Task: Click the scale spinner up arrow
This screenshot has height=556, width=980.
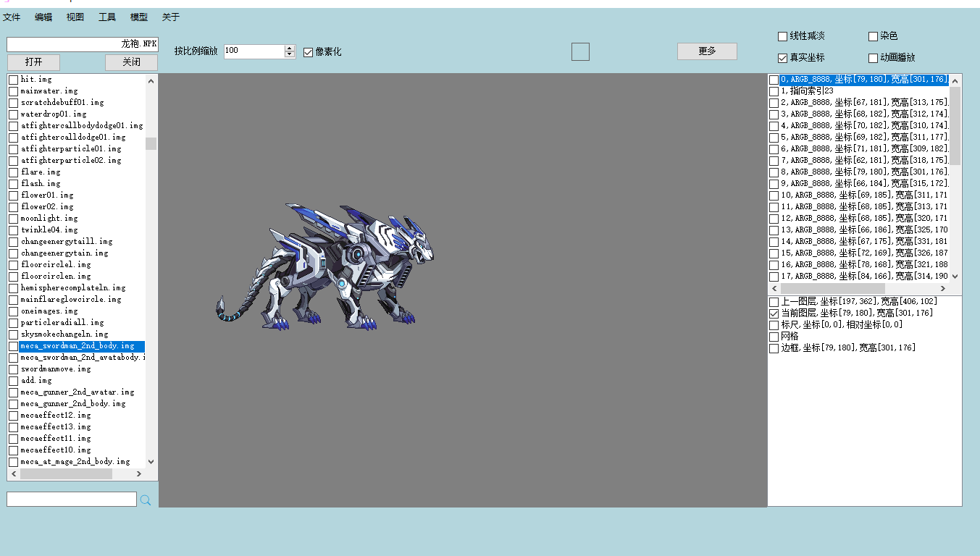Action: 290,49
